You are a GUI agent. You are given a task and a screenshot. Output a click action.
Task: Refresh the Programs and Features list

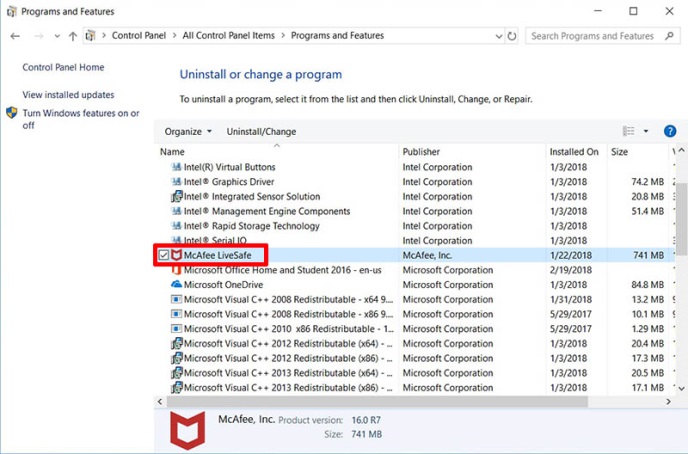tap(512, 36)
